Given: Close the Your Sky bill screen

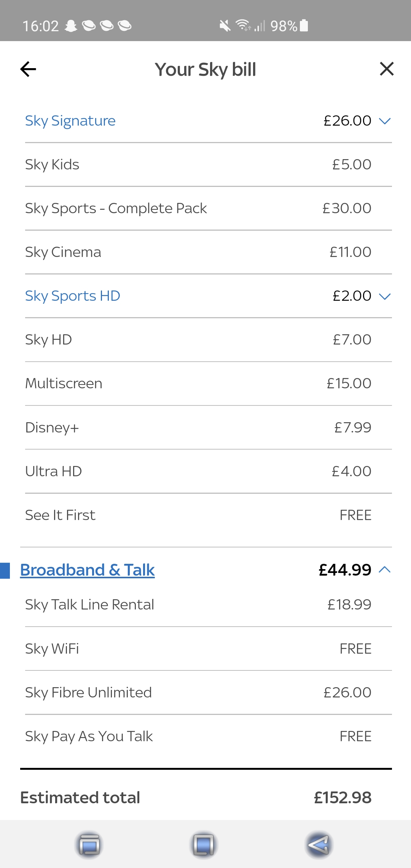Looking at the screenshot, I should tap(387, 69).
